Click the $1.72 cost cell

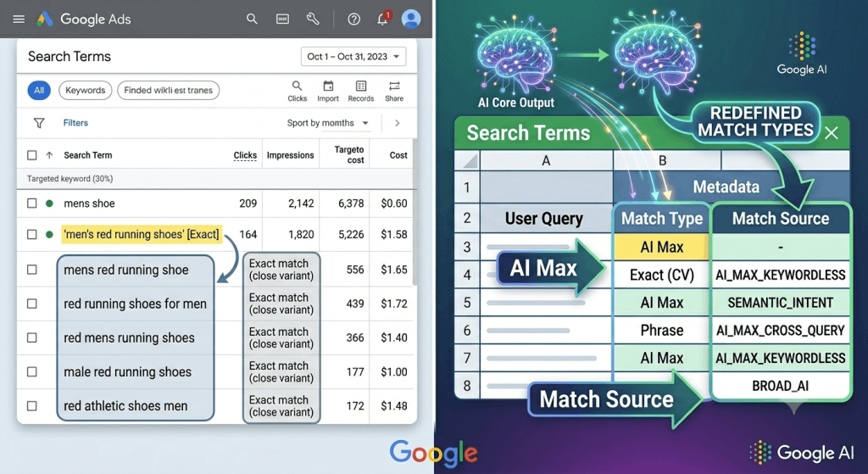[x=393, y=304]
